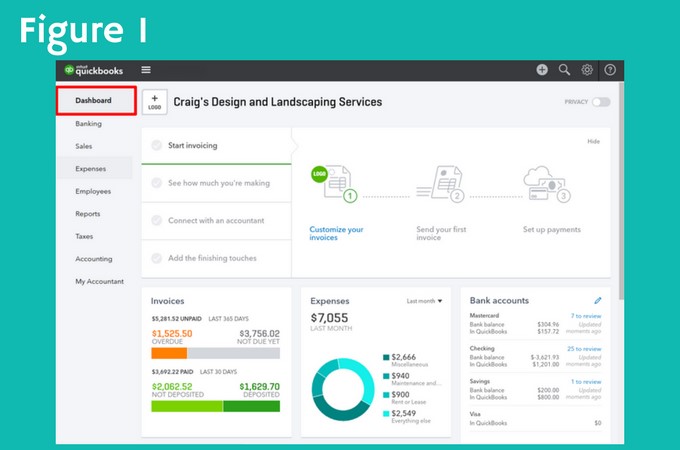Image resolution: width=680 pixels, height=450 pixels.
Task: Edit bank accounts with pencil icon
Action: pos(598,300)
